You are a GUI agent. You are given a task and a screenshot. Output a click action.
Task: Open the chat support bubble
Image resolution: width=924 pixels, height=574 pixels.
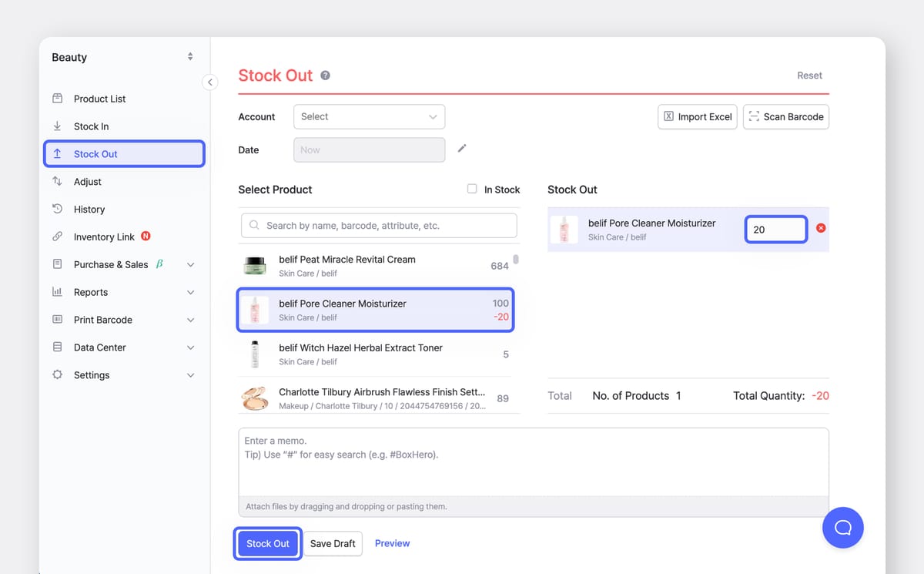coord(842,527)
